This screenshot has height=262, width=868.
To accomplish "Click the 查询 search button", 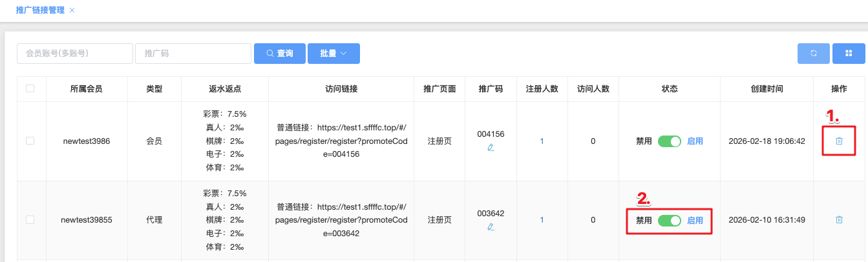I will pyautogui.click(x=280, y=54).
